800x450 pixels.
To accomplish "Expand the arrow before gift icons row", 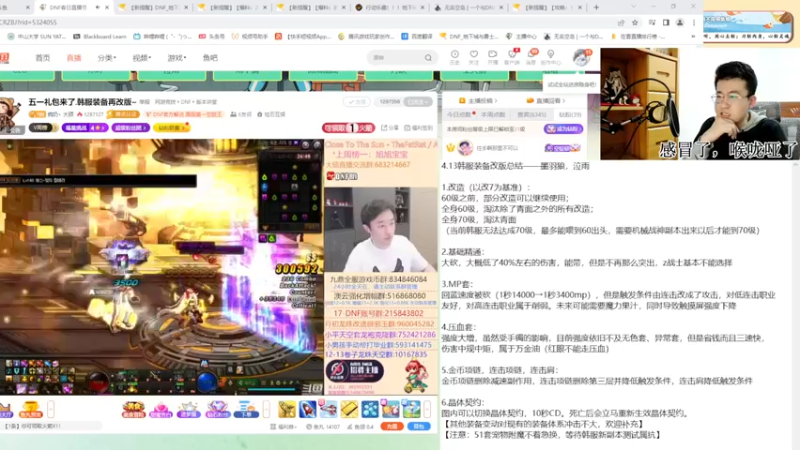I will pyautogui.click(x=266, y=409).
